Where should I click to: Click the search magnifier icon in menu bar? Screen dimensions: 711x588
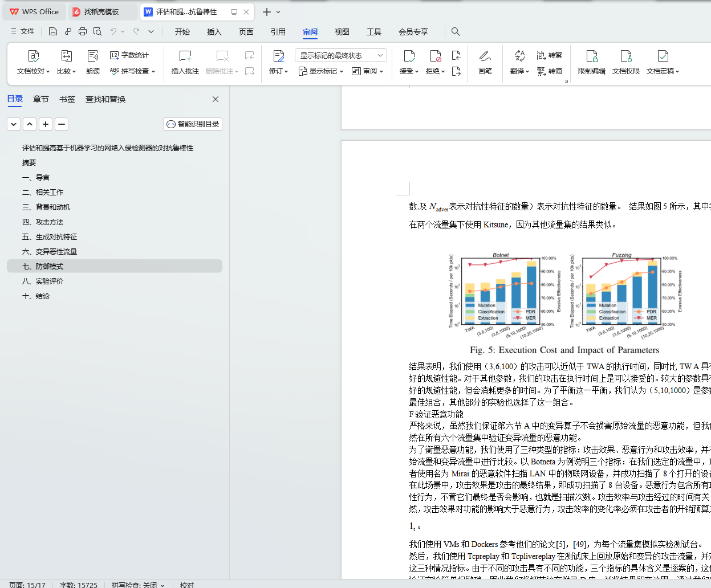456,31
